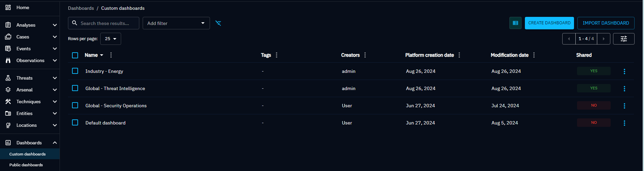Open Public dashboards in sidebar

[26, 165]
